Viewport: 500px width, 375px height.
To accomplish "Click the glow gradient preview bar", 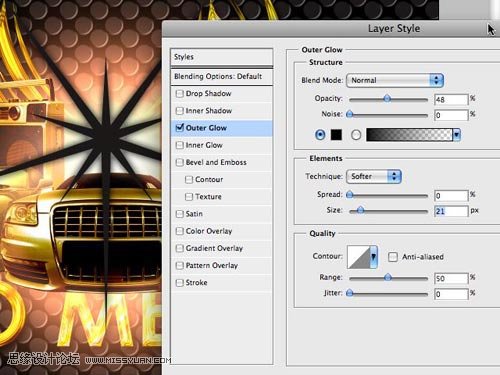I will 409,135.
